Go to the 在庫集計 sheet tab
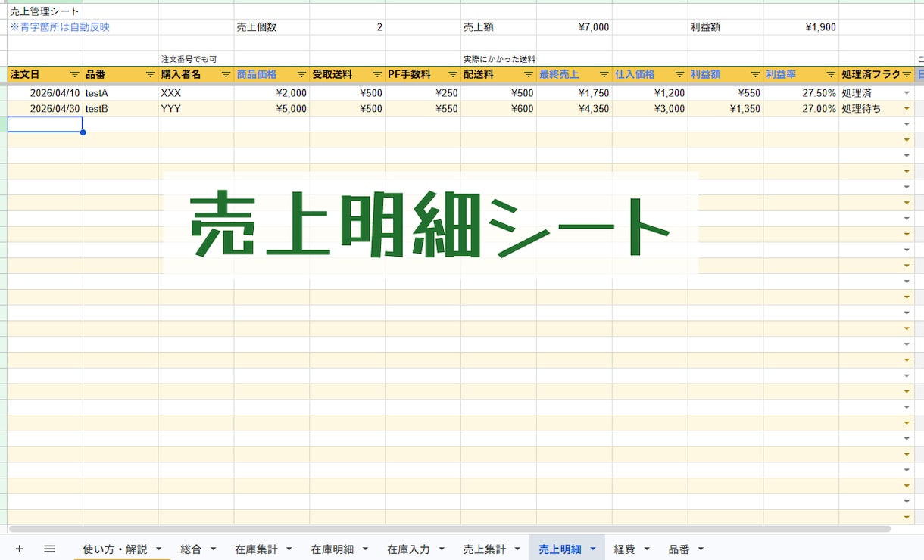The height and width of the screenshot is (560, 924). (x=256, y=549)
